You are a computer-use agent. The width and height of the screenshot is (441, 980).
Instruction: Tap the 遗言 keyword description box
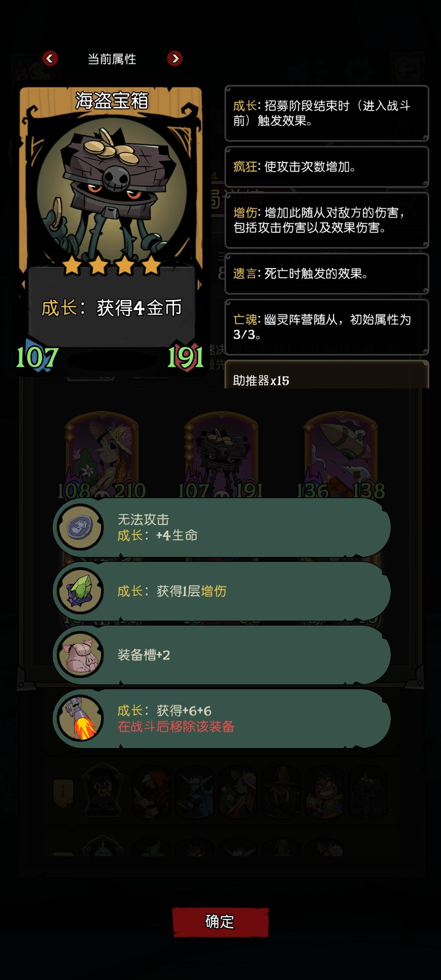click(x=327, y=274)
